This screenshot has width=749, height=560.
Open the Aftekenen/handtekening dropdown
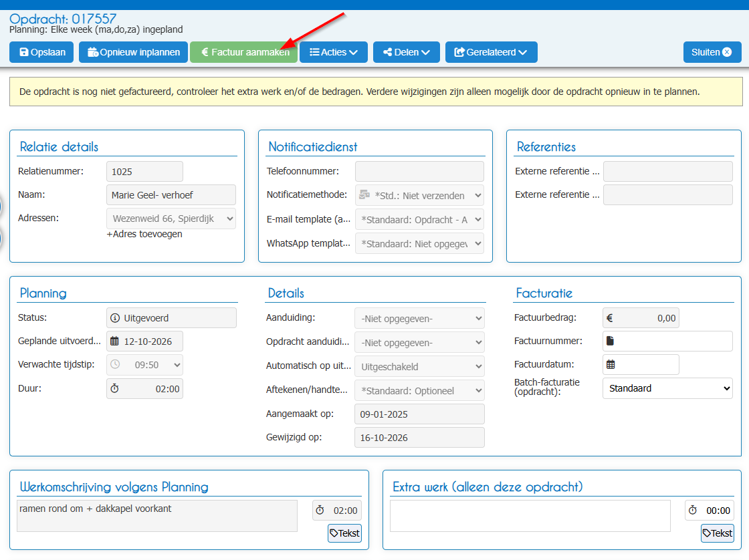pos(419,390)
